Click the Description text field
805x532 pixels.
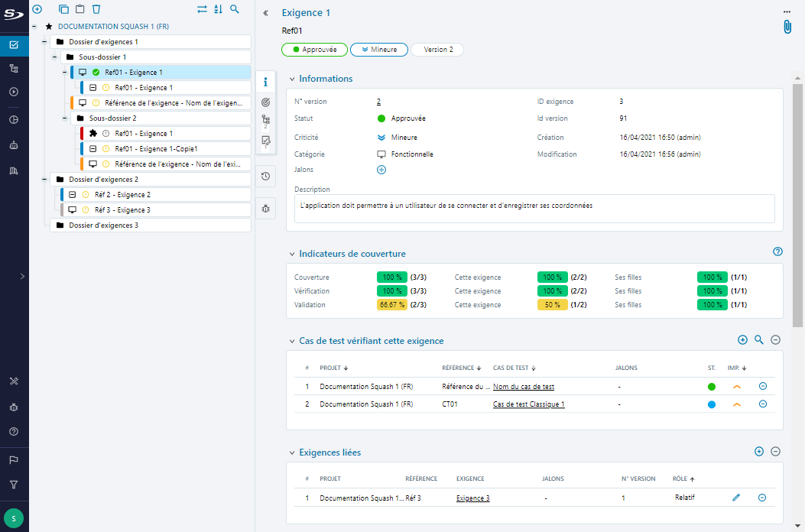[534, 208]
